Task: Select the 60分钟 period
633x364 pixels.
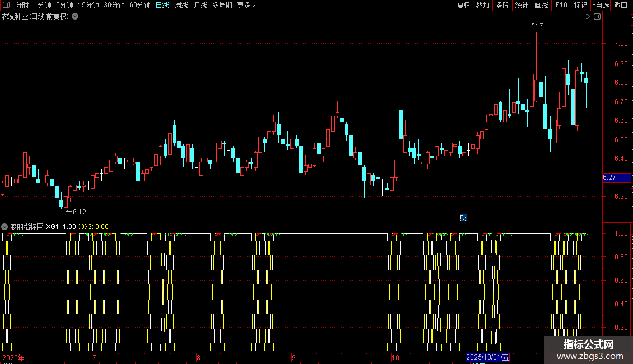Action: coord(140,5)
